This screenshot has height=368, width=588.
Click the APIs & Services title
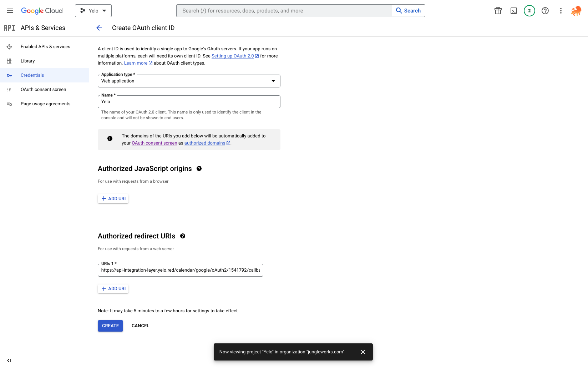tap(43, 28)
